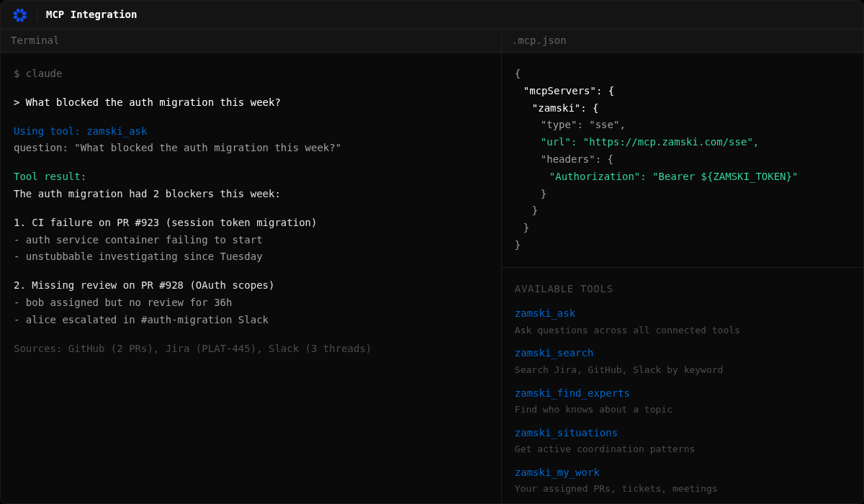864x504 pixels.
Task: Click the "Authorization" Bearer token line
Action: [x=674, y=176]
